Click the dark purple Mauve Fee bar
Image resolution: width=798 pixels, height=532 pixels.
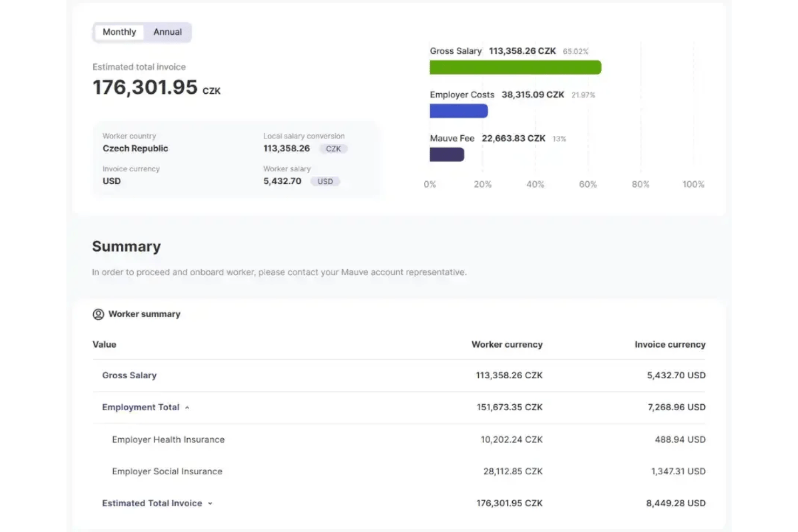pos(447,155)
